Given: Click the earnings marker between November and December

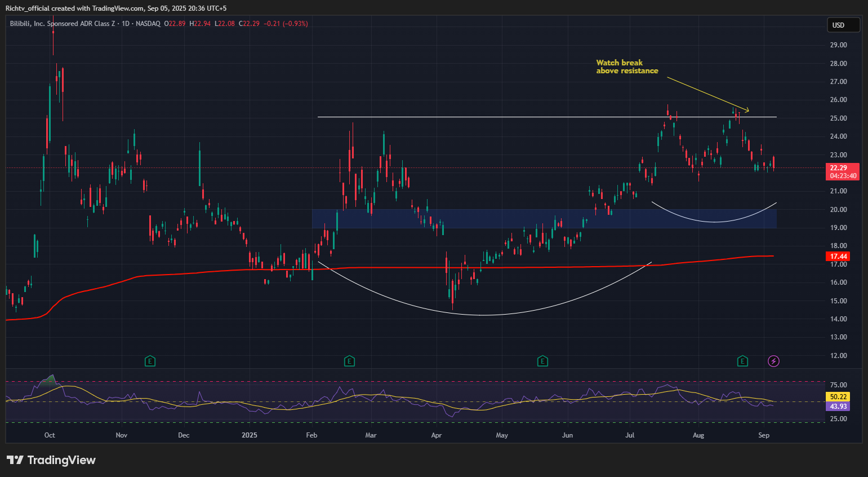Looking at the screenshot, I should point(150,361).
